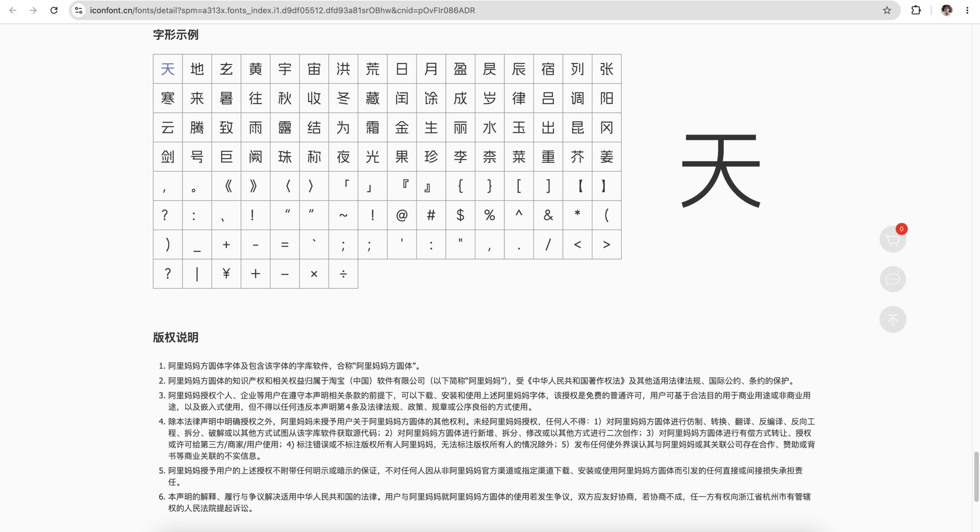Select the @ symbol glyph cell
Image resolution: width=980 pixels, height=532 pixels.
click(x=402, y=215)
